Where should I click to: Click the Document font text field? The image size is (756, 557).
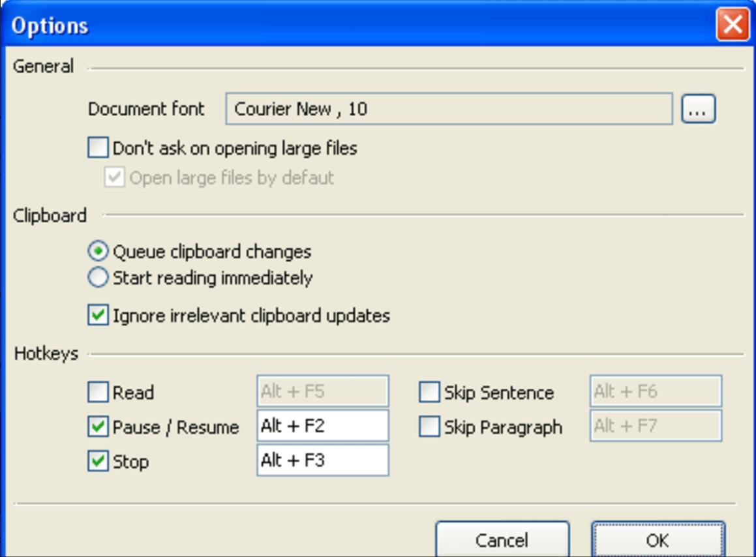449,109
